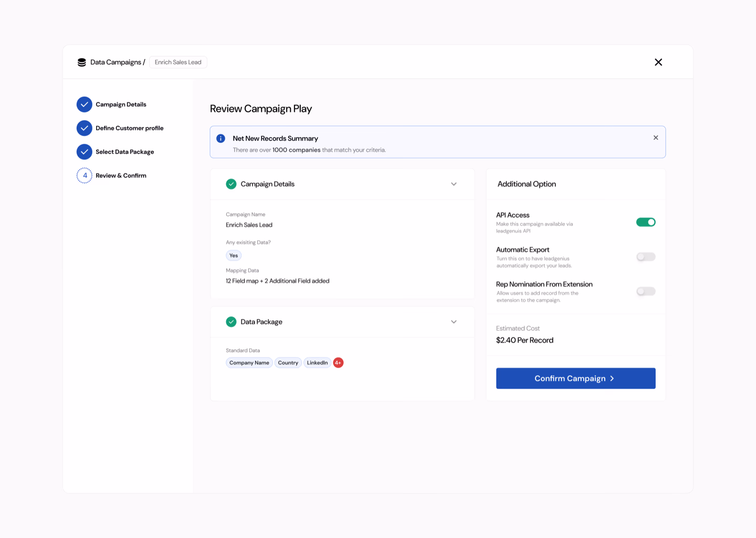Enable the Automatic Export toggle

(646, 257)
